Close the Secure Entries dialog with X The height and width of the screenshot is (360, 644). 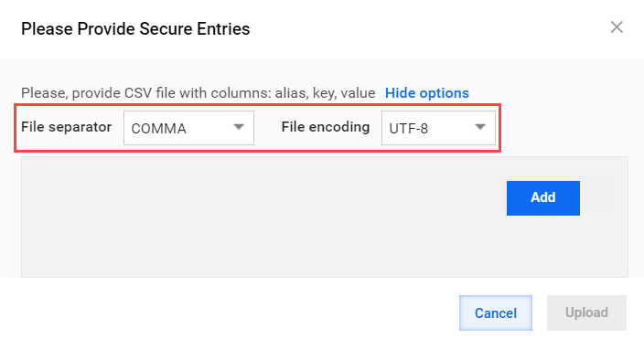pyautogui.click(x=617, y=27)
